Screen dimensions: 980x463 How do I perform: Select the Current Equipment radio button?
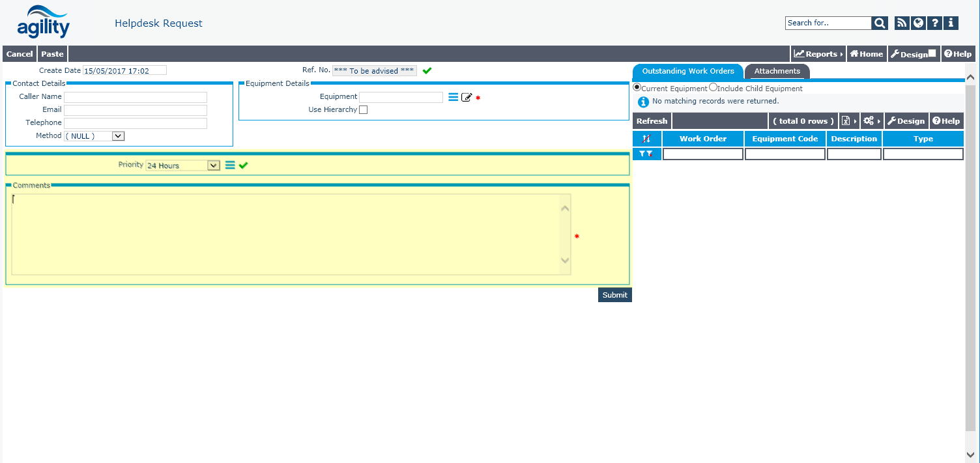[x=637, y=88]
